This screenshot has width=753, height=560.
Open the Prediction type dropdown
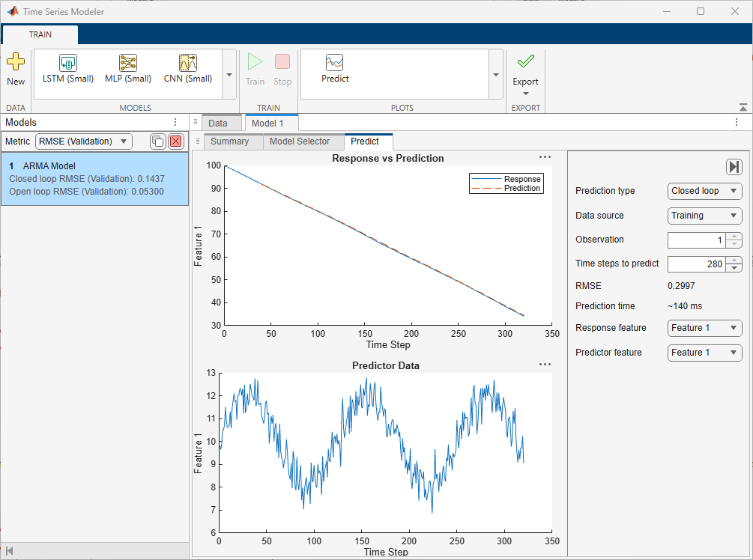[x=704, y=191]
